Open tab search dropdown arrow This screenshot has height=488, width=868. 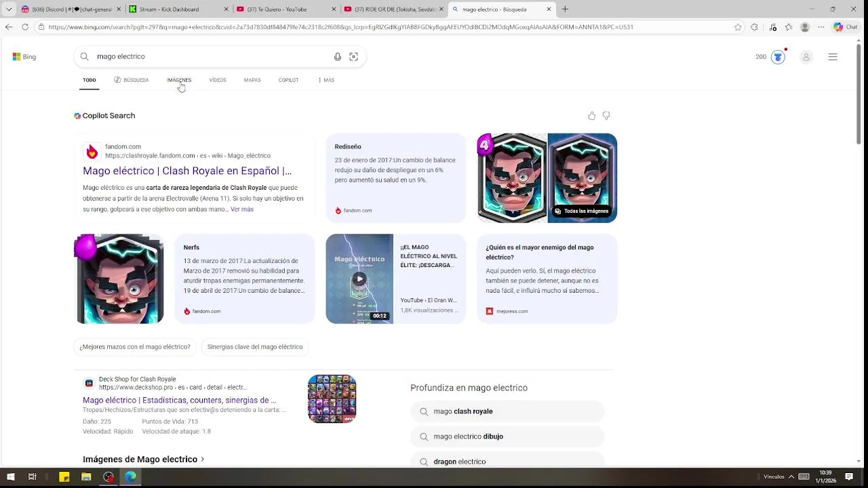[9, 9]
